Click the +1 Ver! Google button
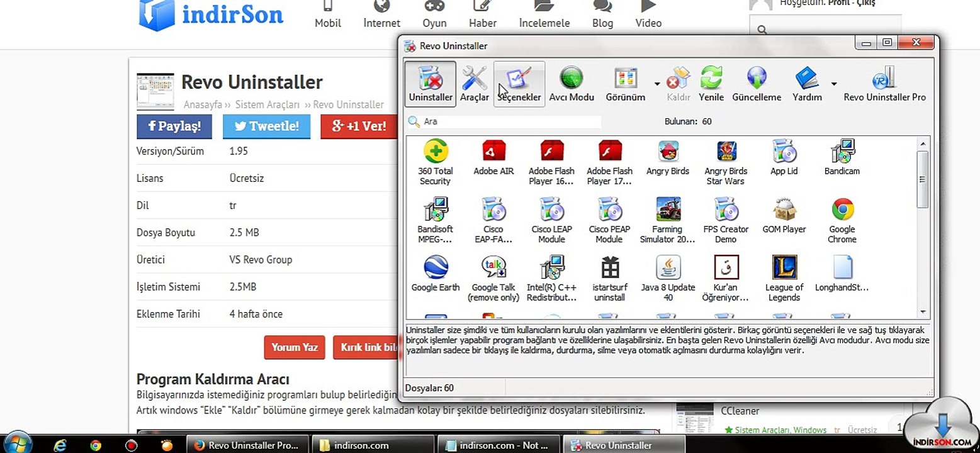The height and width of the screenshot is (453, 980). click(x=359, y=126)
